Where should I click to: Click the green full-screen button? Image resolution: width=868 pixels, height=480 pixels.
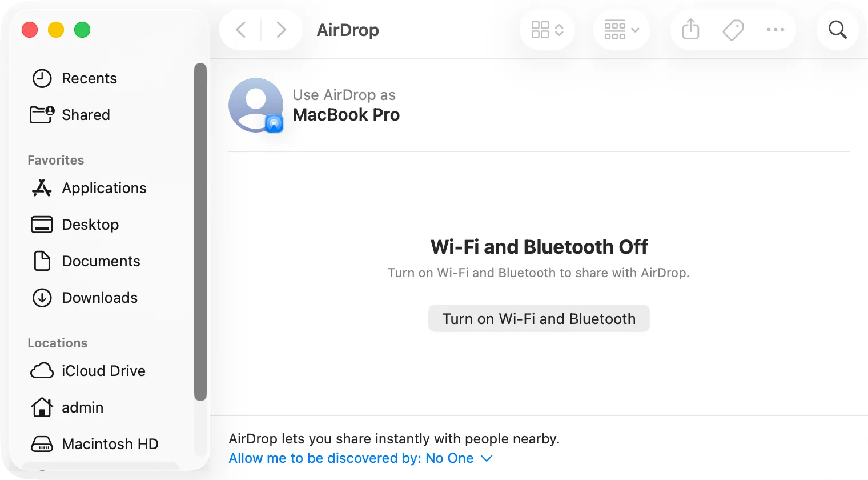(x=82, y=30)
